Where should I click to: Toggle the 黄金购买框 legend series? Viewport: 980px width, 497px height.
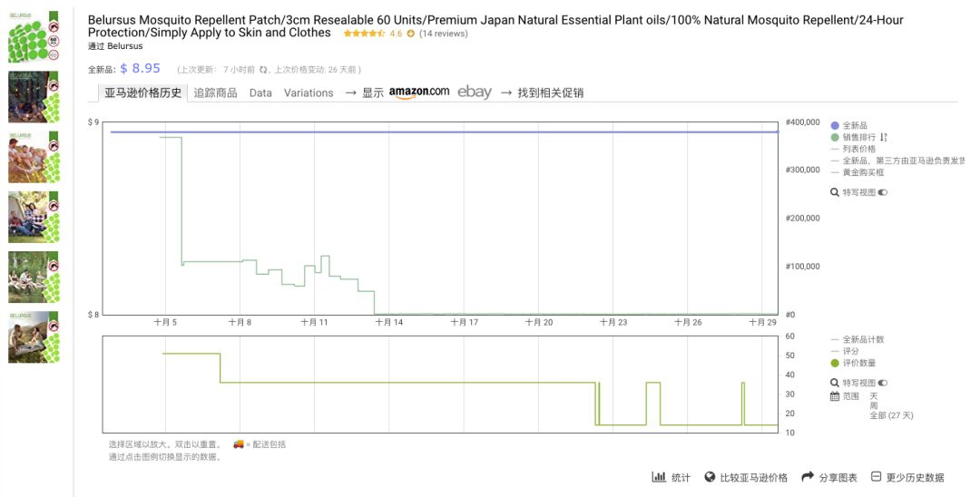857,172
